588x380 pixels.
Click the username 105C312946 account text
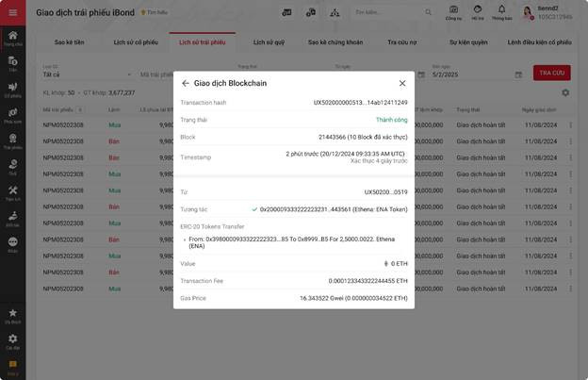click(x=555, y=17)
